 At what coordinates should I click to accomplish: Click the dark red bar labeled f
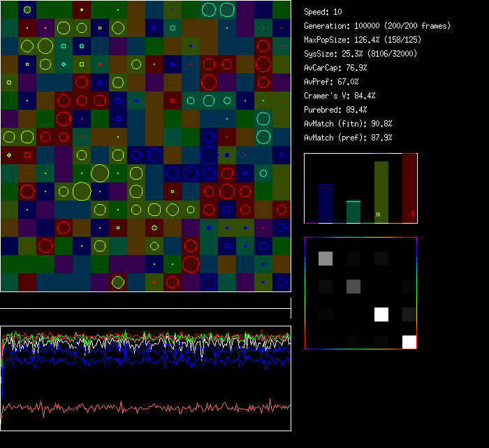click(x=409, y=189)
